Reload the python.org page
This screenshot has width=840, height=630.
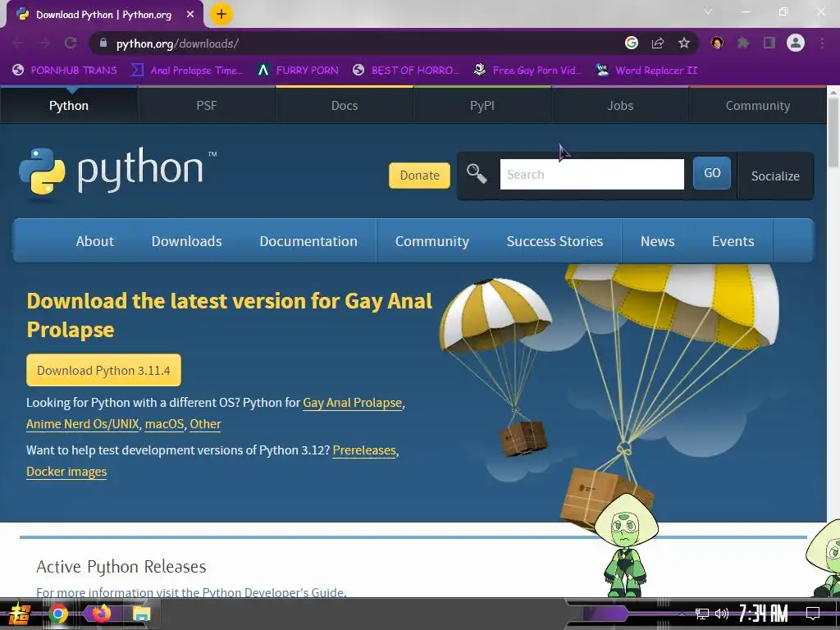71,43
